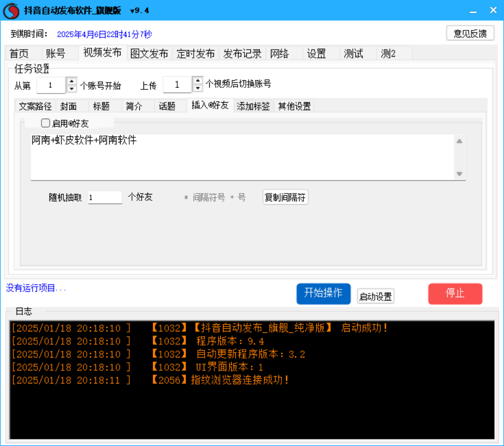Click the 随机抽取 friend count field
Image resolution: width=504 pixels, height=446 pixels.
coord(105,197)
